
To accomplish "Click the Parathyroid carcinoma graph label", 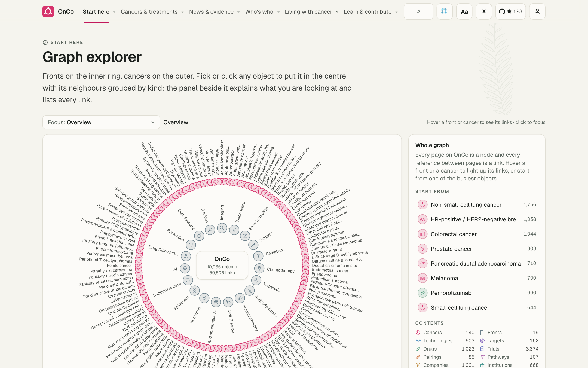I will click(x=111, y=270).
